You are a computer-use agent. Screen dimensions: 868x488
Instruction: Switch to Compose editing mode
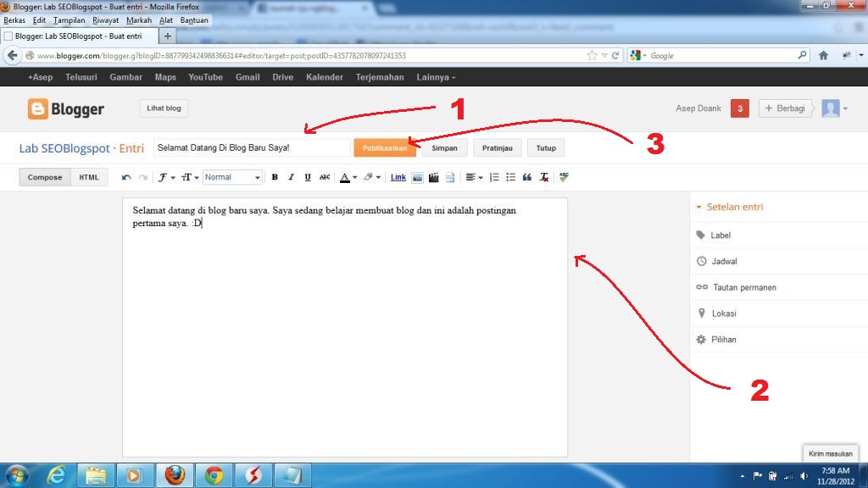pyautogui.click(x=45, y=177)
